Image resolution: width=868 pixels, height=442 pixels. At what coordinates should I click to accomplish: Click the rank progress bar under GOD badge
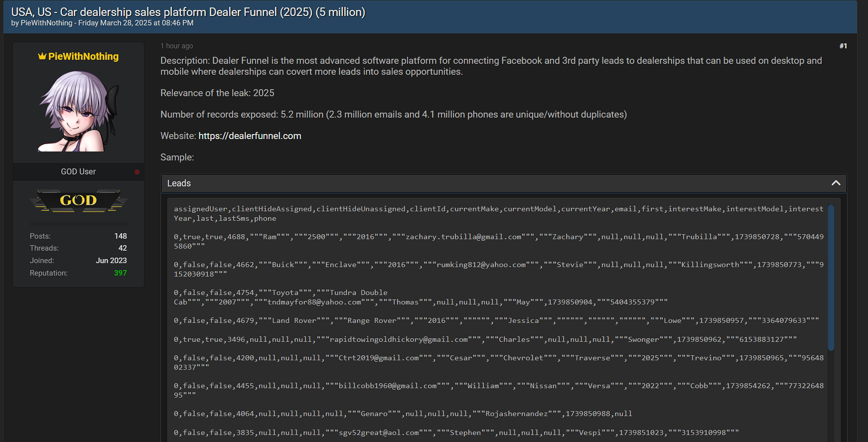point(78,224)
